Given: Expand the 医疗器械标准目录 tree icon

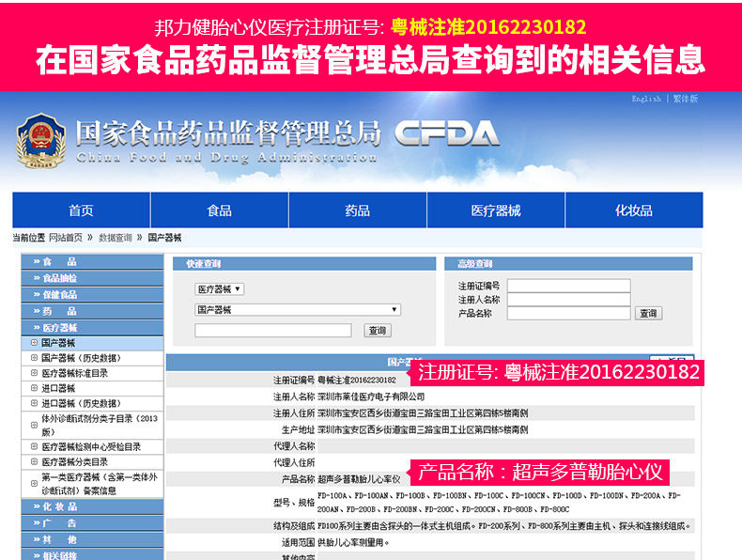Looking at the screenshot, I should (x=34, y=373).
